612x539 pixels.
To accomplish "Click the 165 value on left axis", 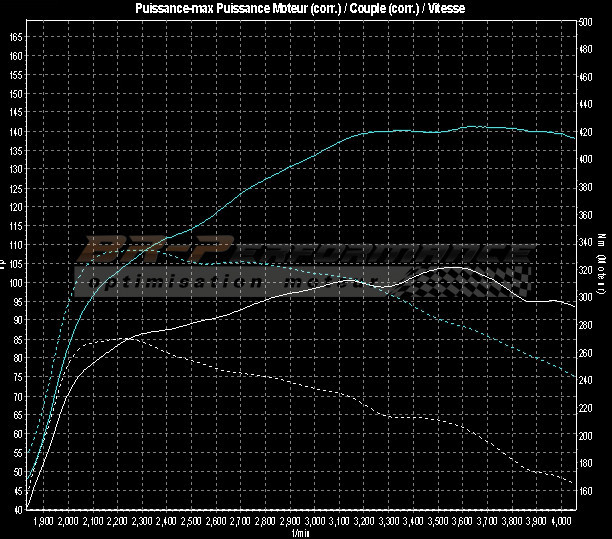I will (x=15, y=36).
